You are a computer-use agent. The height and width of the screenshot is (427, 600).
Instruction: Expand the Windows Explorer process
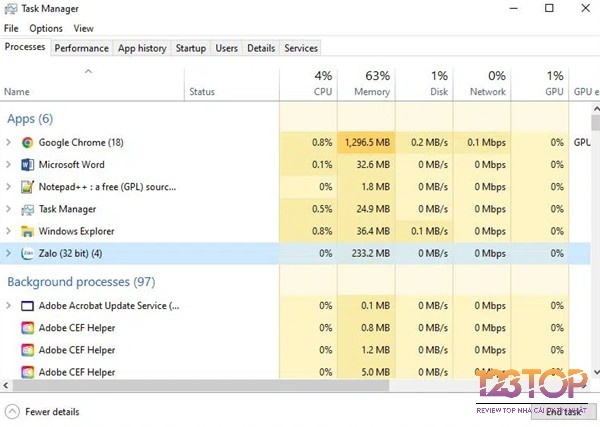pyautogui.click(x=8, y=231)
